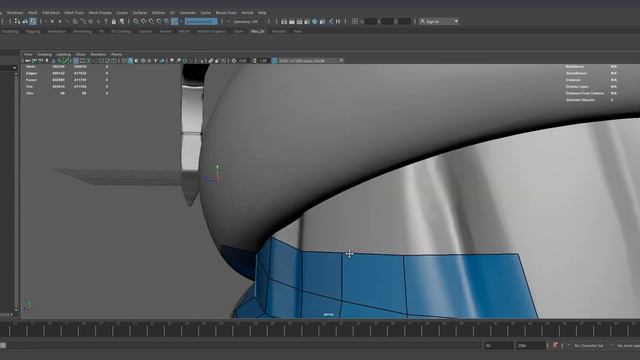Image resolution: width=640 pixels, height=360 pixels.
Task: Enable Snap to view planes icon
Action: 167,21
